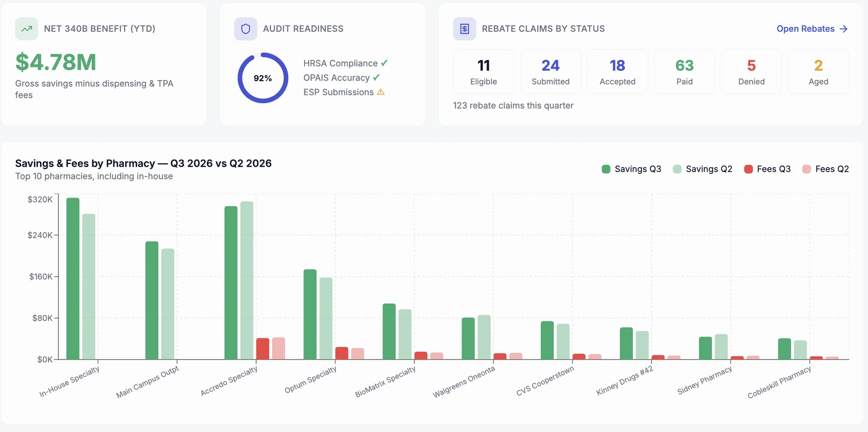Click the Main Campus Outpt Savings Q2 bar
Image resolution: width=868 pixels, height=432 pixels.
[168, 304]
